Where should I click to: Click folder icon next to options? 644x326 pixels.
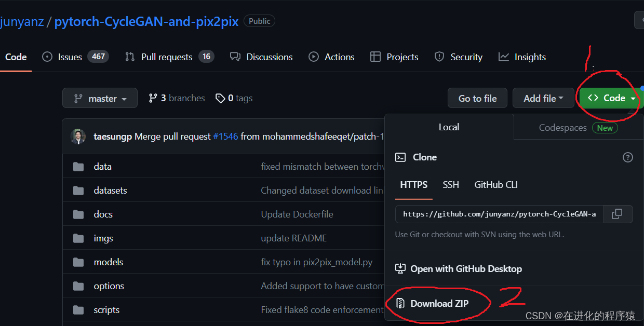[78, 286]
